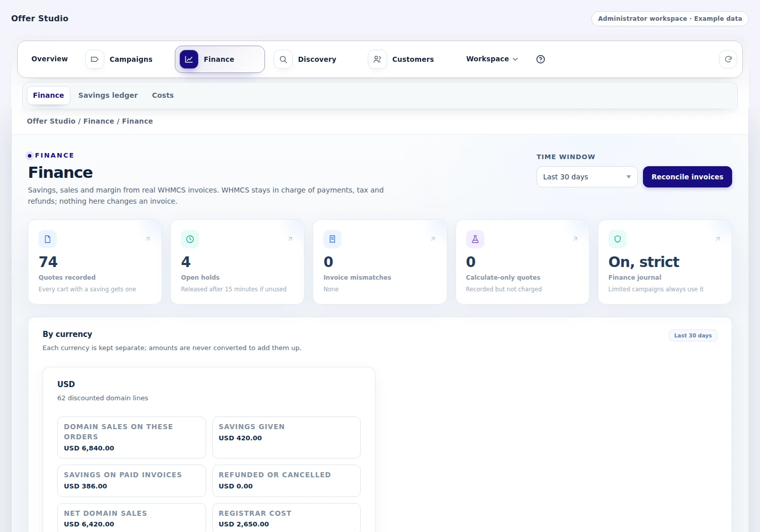This screenshot has width=760, height=532.
Task: Open Open holds card via its arrow icon
Action: 290,239
